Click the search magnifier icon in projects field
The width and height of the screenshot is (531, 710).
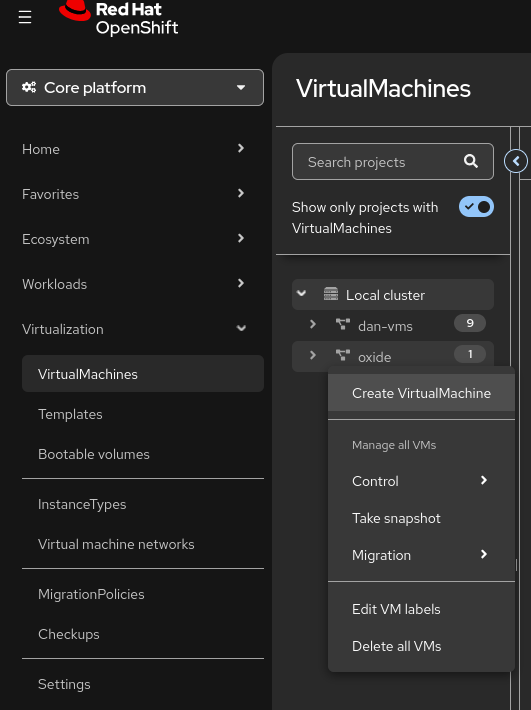pos(471,161)
